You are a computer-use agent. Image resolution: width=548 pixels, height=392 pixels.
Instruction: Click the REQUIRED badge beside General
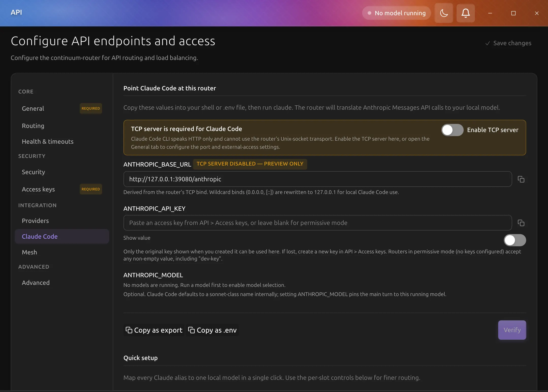[91, 108]
